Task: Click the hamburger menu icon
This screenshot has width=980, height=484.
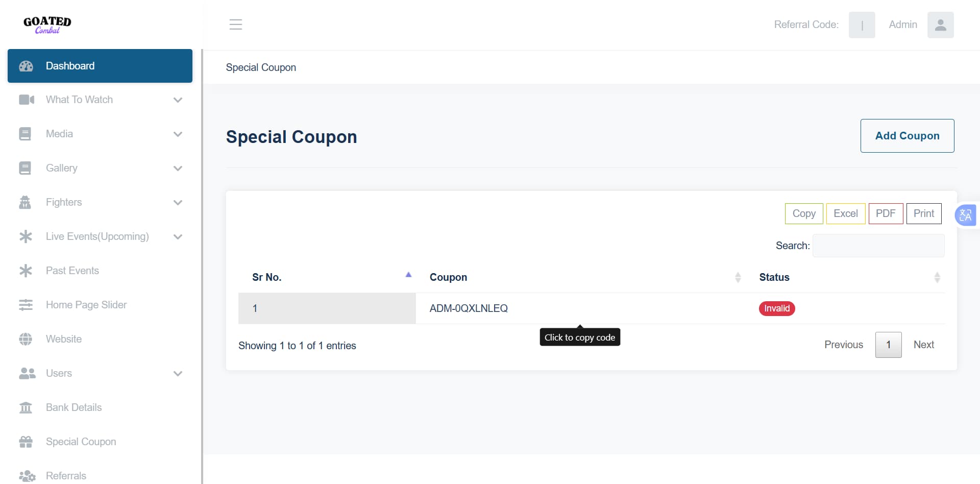Action: 235,25
